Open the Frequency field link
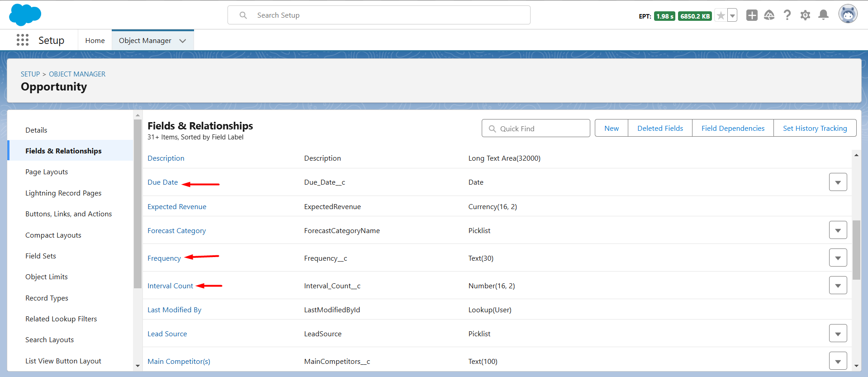The image size is (868, 377). click(x=164, y=258)
